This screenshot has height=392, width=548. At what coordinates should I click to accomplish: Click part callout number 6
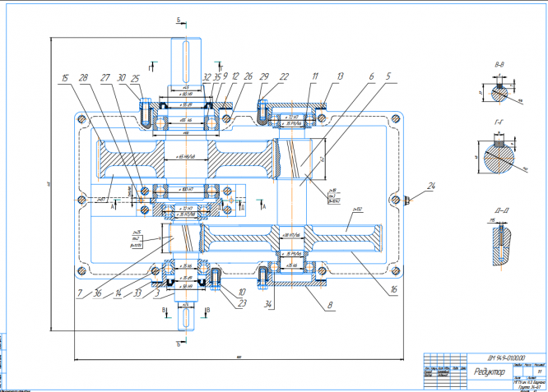click(x=372, y=76)
